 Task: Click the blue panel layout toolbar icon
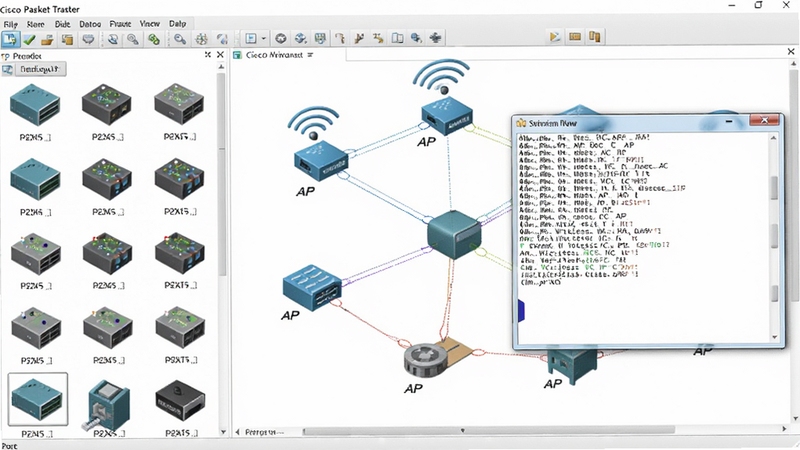(251, 38)
